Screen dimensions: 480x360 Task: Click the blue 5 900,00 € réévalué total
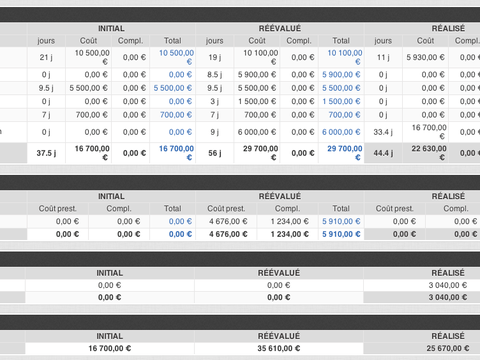pos(341,75)
